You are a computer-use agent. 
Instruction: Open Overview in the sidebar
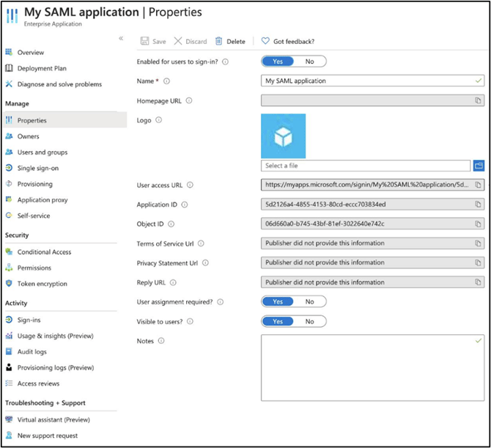[30, 52]
